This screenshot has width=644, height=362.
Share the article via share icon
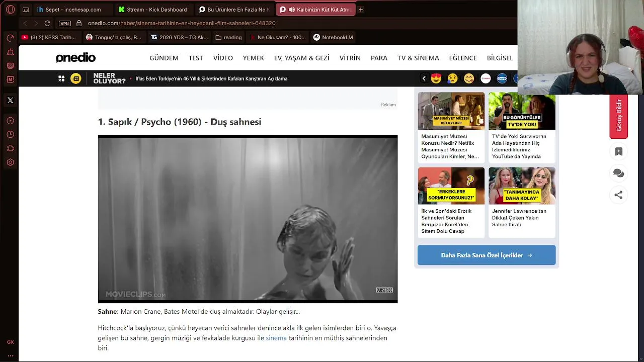coord(619,195)
